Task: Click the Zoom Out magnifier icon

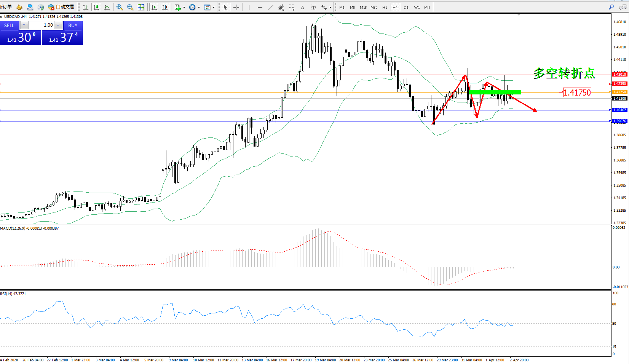Action: click(x=130, y=7)
